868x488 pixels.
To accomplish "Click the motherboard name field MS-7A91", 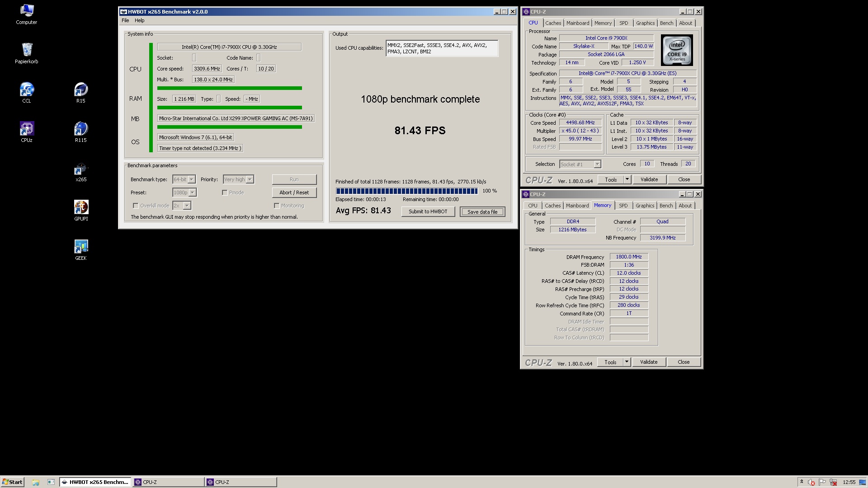I will 236,118.
